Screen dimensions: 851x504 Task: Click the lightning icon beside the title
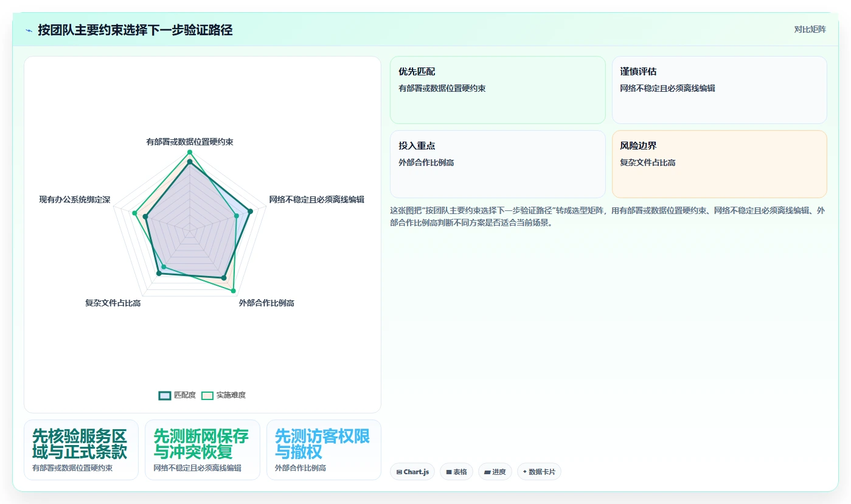point(29,30)
